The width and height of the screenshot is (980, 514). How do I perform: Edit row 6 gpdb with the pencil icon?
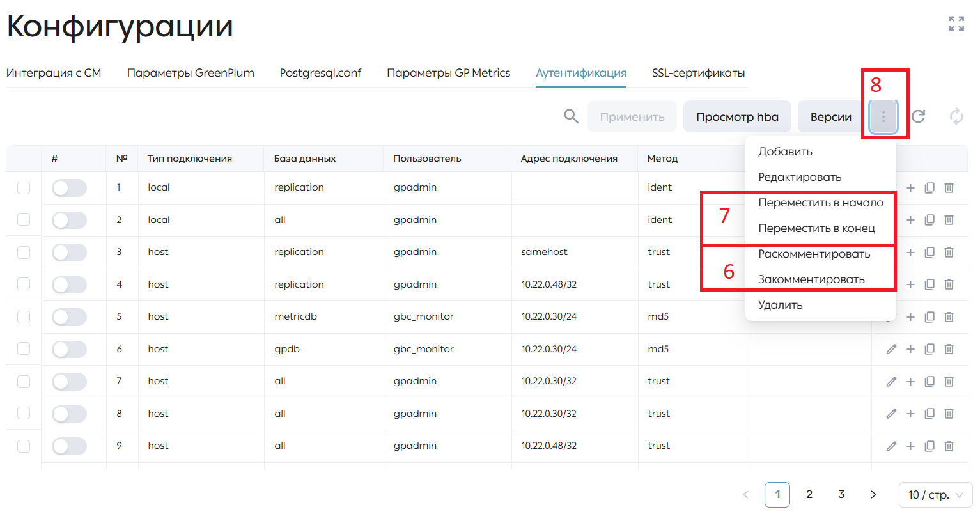click(x=891, y=349)
